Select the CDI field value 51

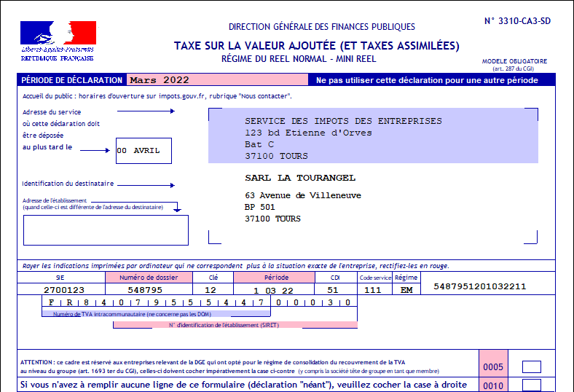point(336,289)
